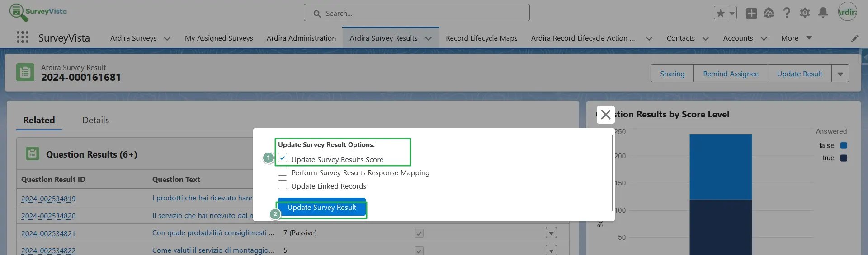Open the Global Actions plus icon
The width and height of the screenshot is (868, 255).
(x=751, y=13)
